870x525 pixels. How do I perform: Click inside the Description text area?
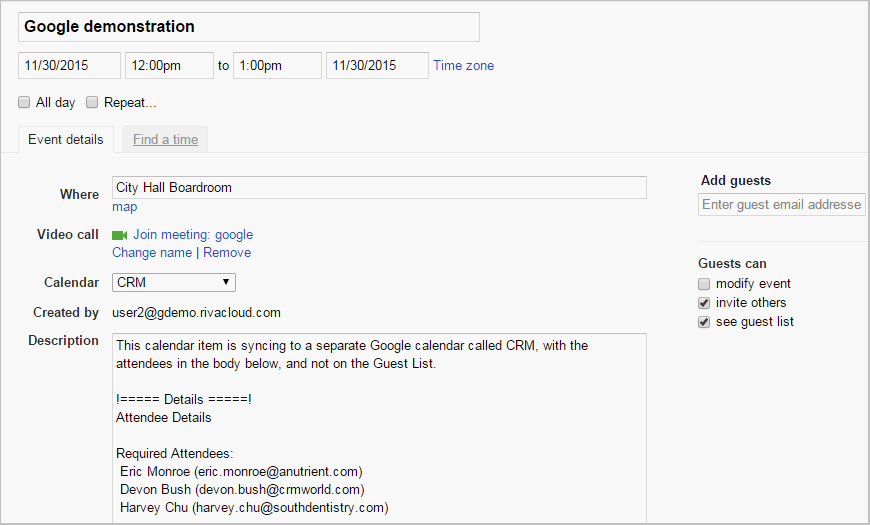click(379, 428)
